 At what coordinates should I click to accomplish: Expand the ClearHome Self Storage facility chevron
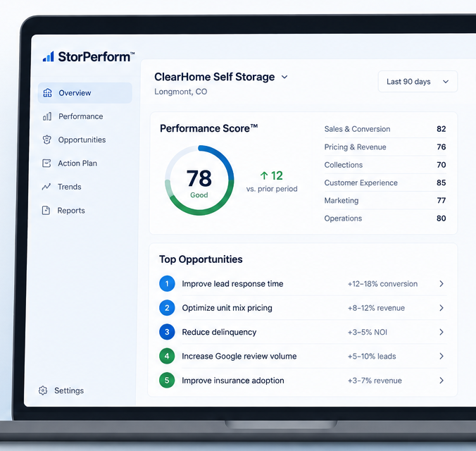pyautogui.click(x=284, y=77)
